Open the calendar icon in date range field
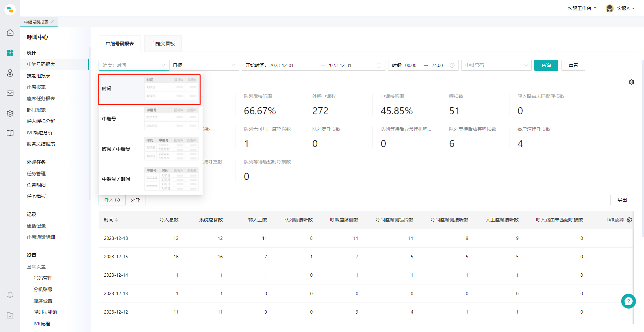The height and width of the screenshot is (332, 644). (379, 65)
